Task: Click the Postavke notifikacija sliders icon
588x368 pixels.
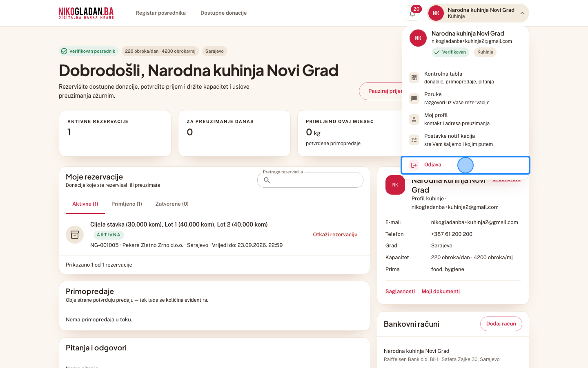Action: pyautogui.click(x=414, y=140)
